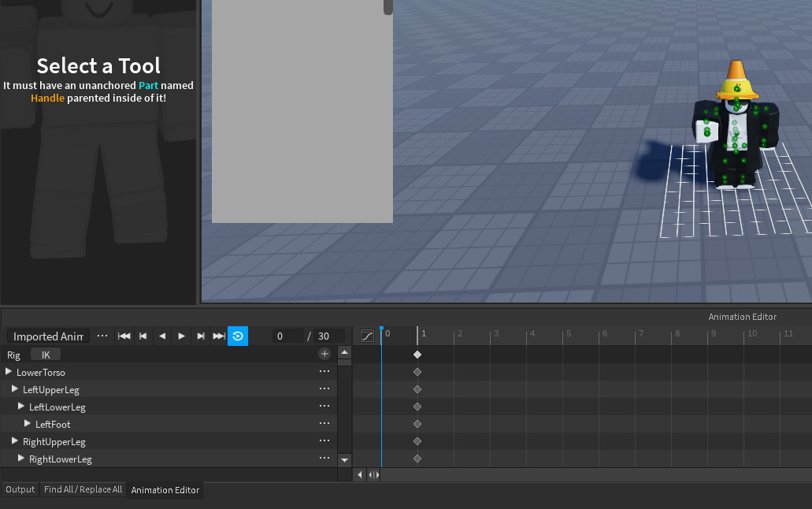Toggle IK mode for the rig
812x509 pixels.
coord(45,354)
